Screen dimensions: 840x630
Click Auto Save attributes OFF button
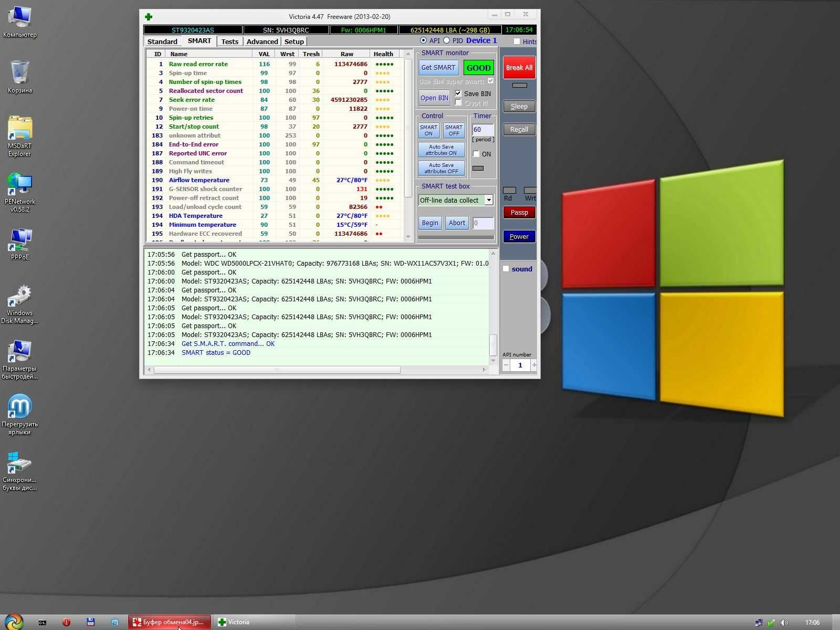click(x=441, y=168)
